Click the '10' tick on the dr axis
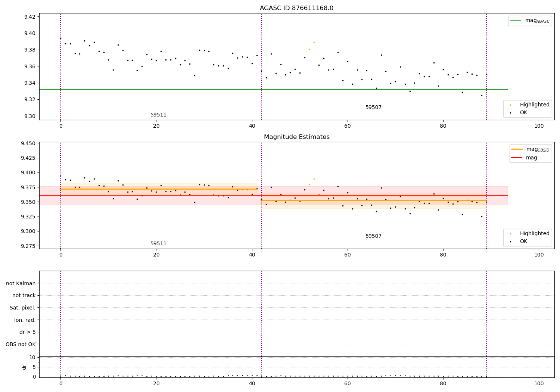The image size is (560, 392). (32, 357)
